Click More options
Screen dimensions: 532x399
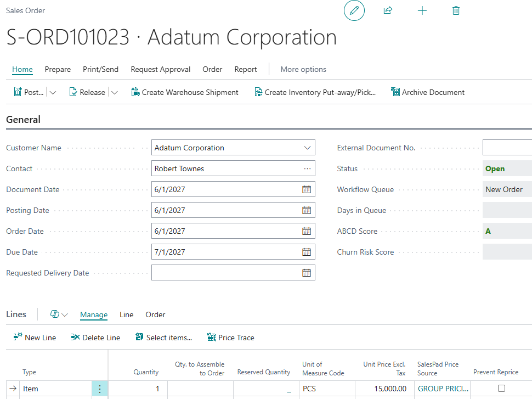303,69
